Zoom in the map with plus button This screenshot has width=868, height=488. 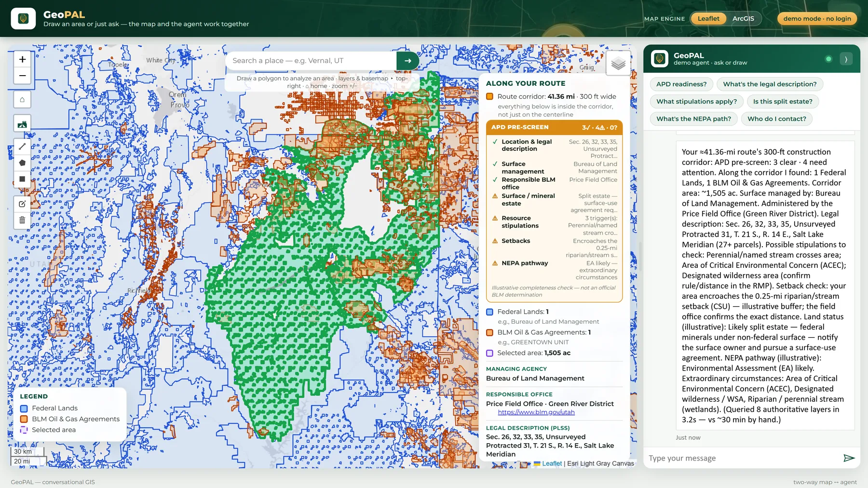22,59
